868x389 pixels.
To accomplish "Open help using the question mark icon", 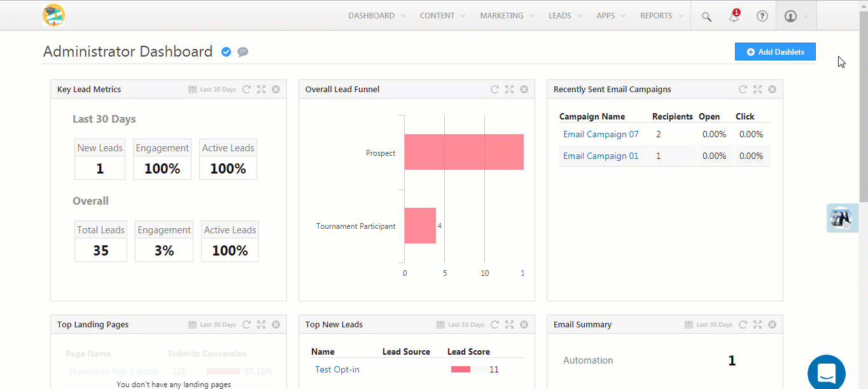I will 762,16.
